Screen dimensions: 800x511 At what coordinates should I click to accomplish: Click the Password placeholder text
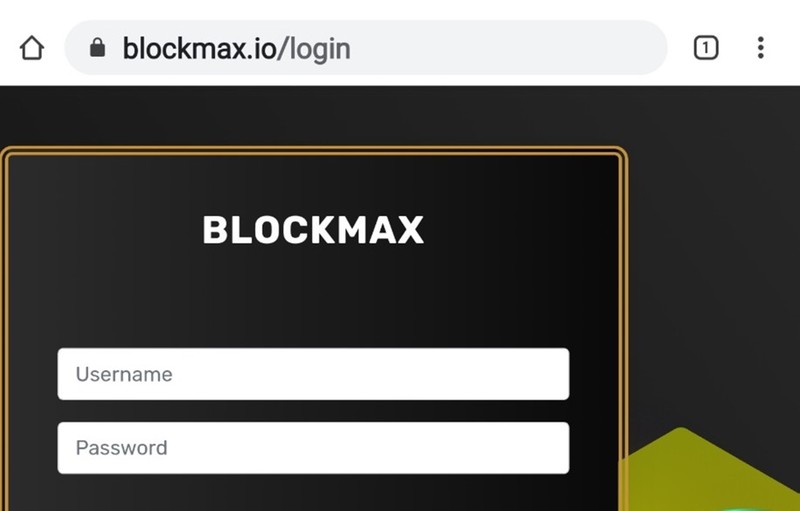coord(121,448)
